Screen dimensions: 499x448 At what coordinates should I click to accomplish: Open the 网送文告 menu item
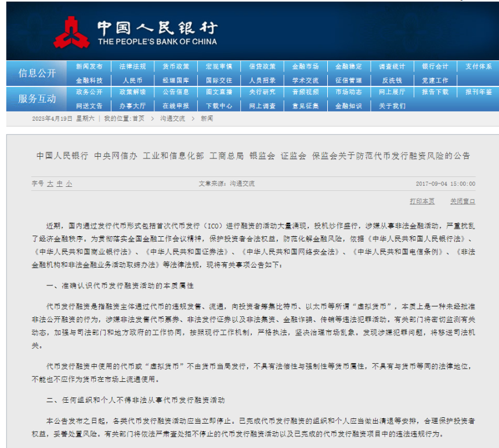click(89, 106)
